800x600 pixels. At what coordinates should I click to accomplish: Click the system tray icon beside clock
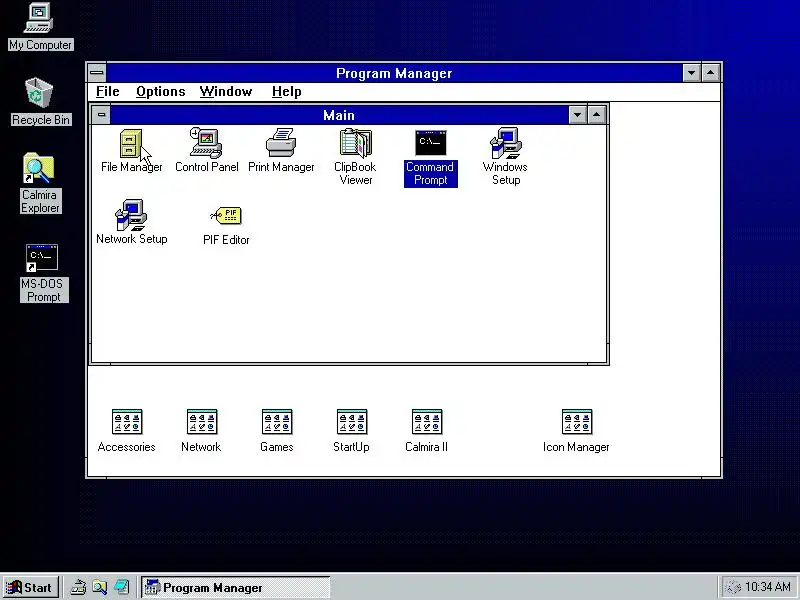(x=733, y=588)
